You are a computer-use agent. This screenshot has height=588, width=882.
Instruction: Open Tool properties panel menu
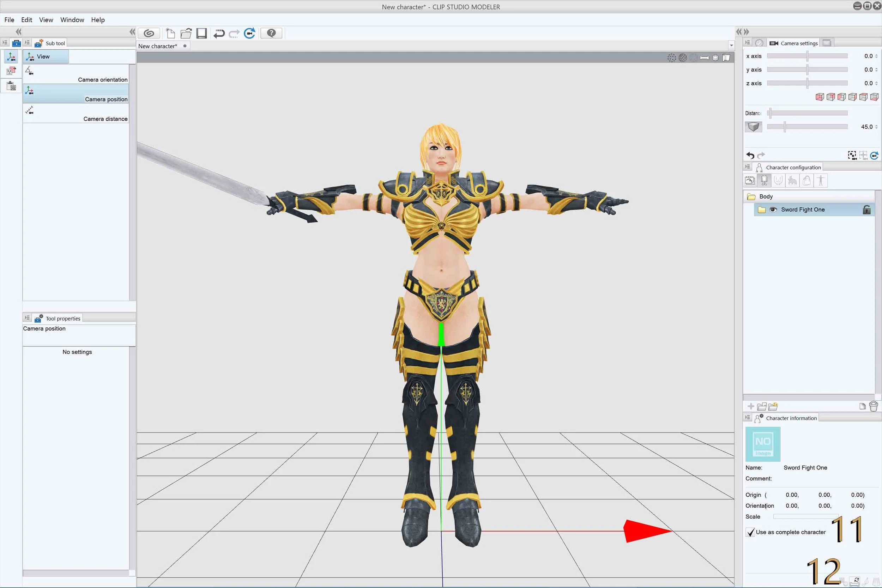coord(27,317)
